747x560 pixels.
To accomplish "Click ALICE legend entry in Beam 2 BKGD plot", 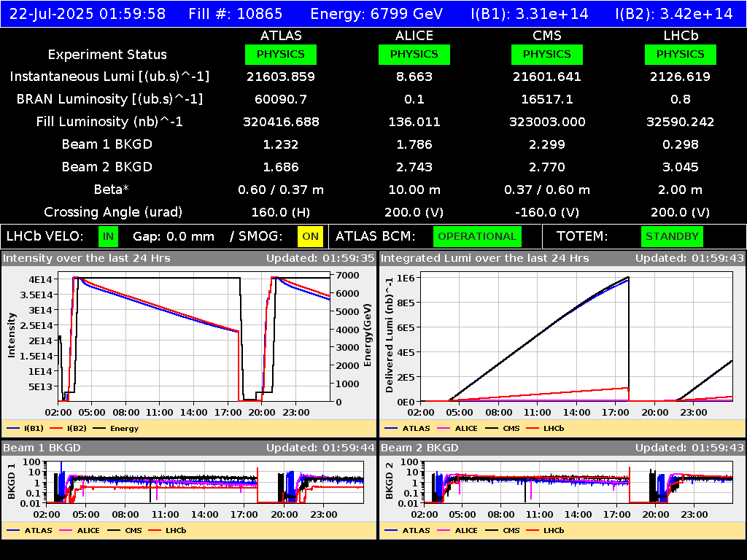I will pos(457,531).
